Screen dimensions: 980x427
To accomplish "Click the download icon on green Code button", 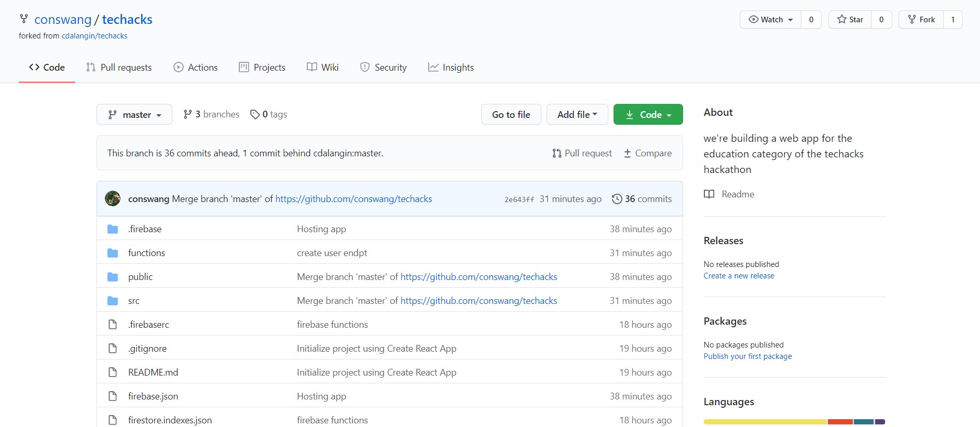I will (x=630, y=115).
